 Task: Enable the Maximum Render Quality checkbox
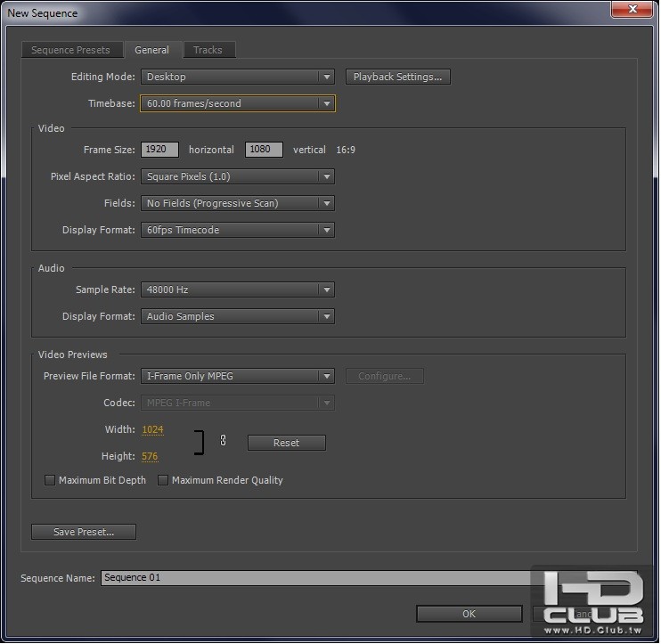[163, 480]
